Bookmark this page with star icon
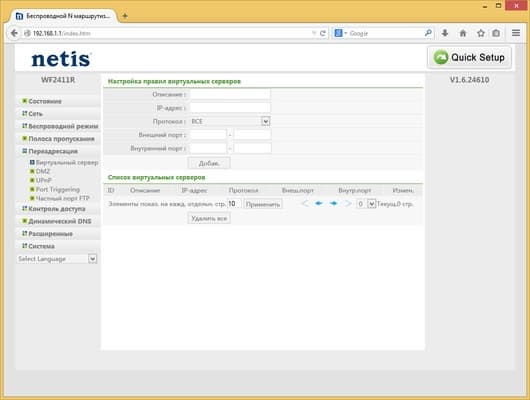The height and width of the screenshot is (400, 530). click(x=481, y=33)
